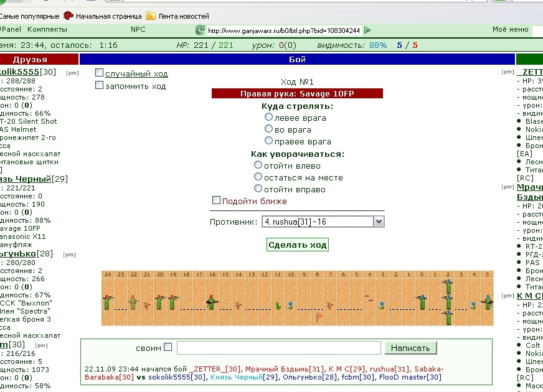Enable the случайный ход checkbox
The image size is (543, 392).
click(x=99, y=73)
